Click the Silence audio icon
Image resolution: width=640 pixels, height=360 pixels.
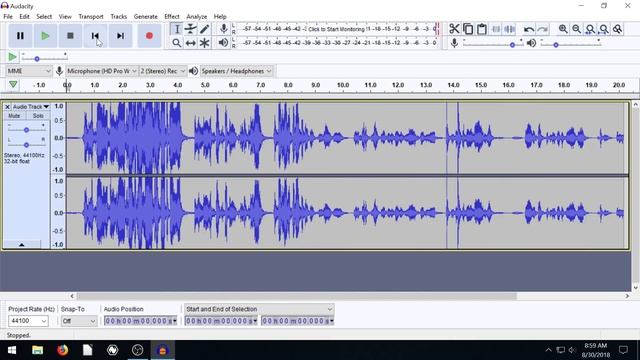pyautogui.click(x=509, y=29)
